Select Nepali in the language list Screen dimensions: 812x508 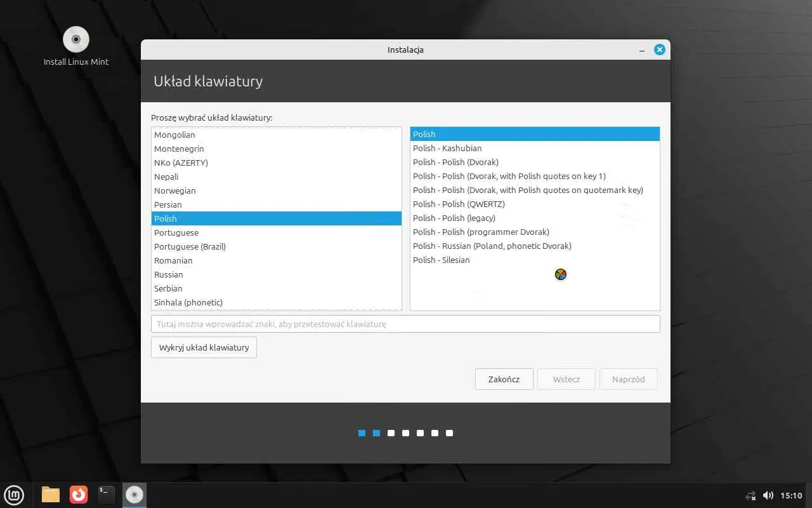pyautogui.click(x=277, y=177)
